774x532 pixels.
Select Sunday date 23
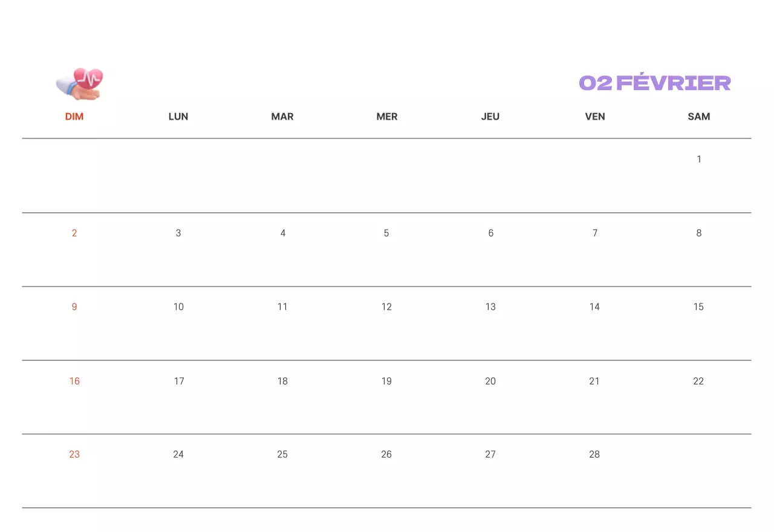click(74, 455)
